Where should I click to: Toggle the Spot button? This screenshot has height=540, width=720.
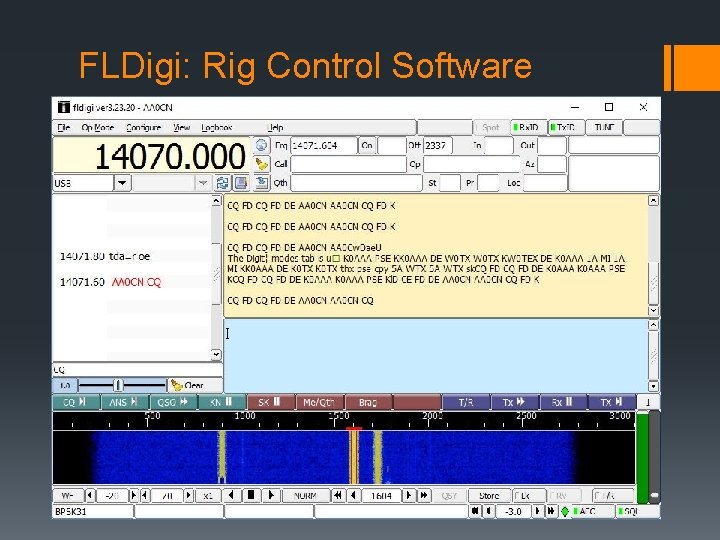pos(491,127)
